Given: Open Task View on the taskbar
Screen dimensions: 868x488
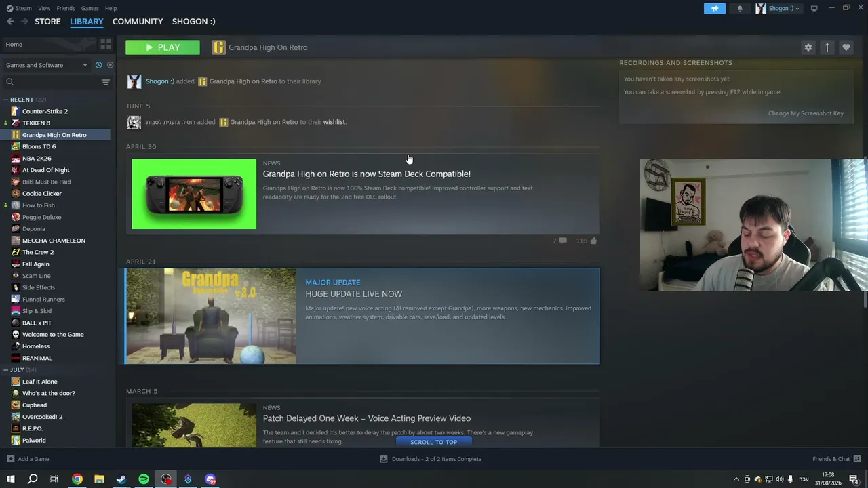Looking at the screenshot, I should coord(54,479).
